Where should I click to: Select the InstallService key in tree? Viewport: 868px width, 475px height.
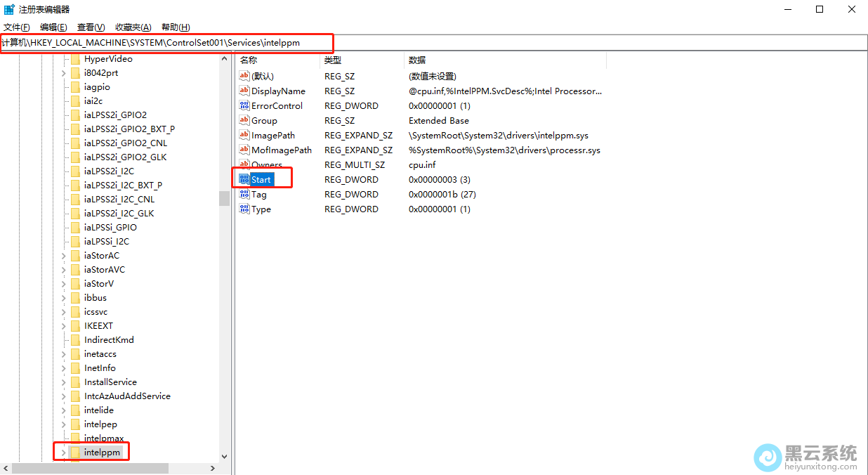tap(110, 382)
